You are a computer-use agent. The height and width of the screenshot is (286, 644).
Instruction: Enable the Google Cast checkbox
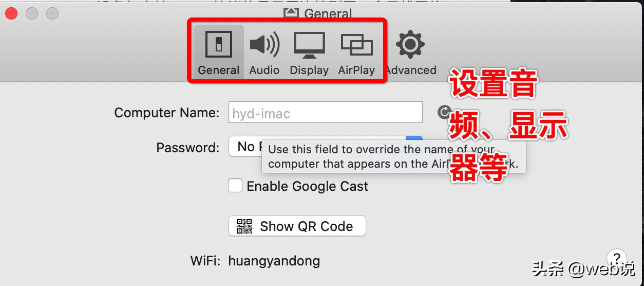(235, 185)
